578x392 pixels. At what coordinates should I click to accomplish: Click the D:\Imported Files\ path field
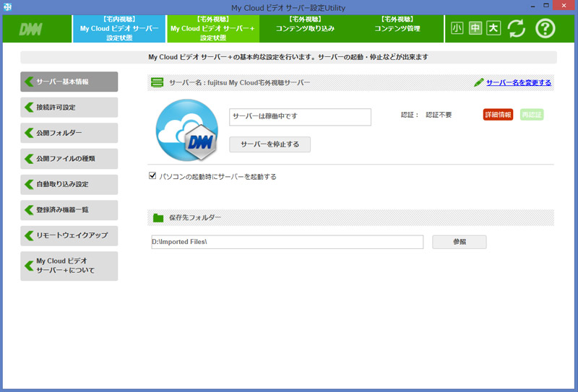(286, 242)
